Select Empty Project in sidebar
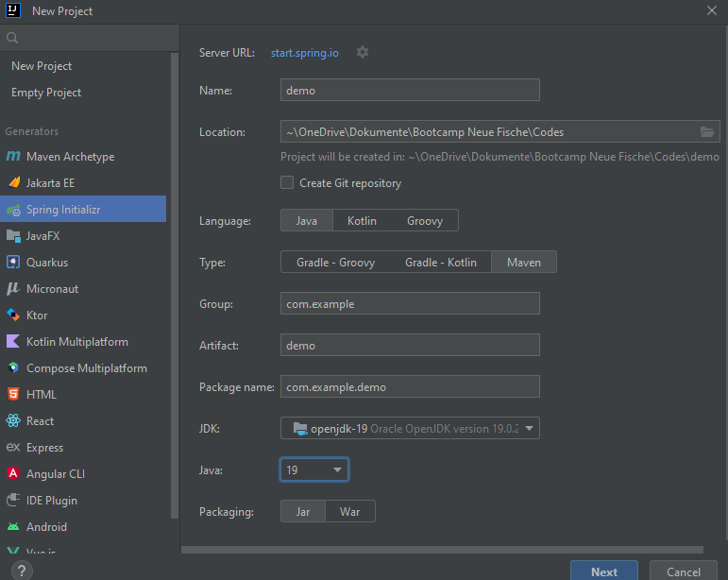Screen dimensions: 728x580 (46, 93)
